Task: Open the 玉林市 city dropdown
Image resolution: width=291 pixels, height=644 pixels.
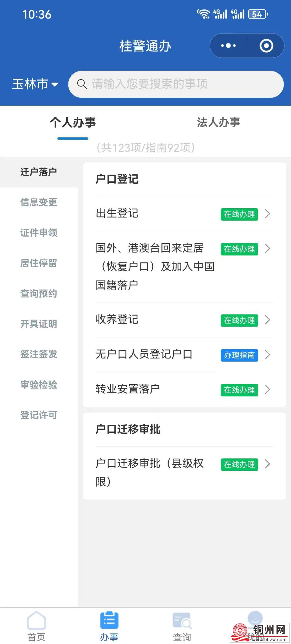Action: tap(35, 84)
